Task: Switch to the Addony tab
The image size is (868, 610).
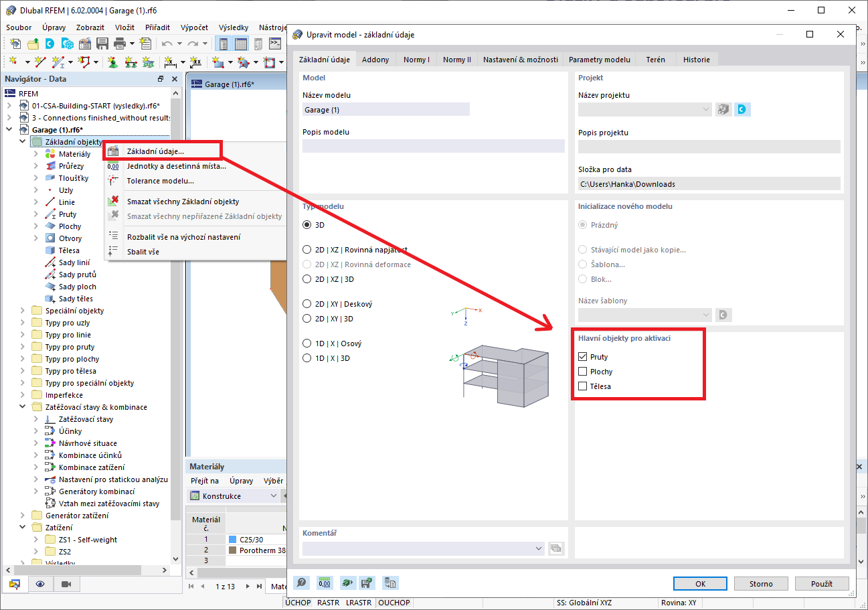Action: pos(375,59)
